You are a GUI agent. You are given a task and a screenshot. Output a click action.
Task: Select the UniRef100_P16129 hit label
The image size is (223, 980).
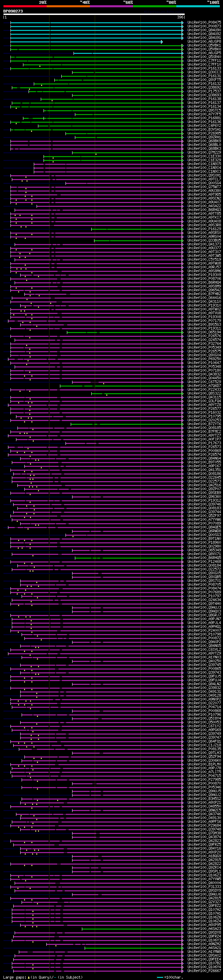[204, 229]
